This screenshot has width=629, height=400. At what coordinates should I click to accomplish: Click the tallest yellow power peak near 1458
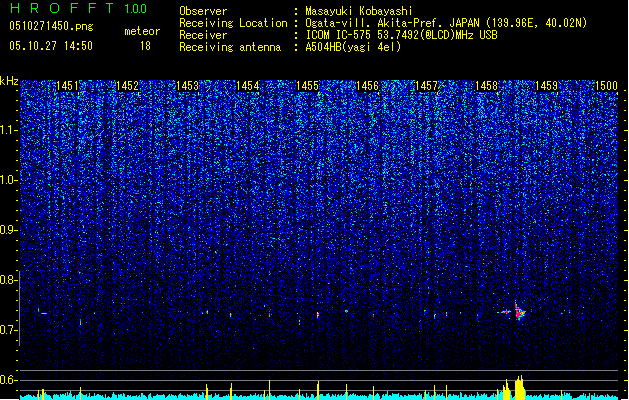[520, 387]
